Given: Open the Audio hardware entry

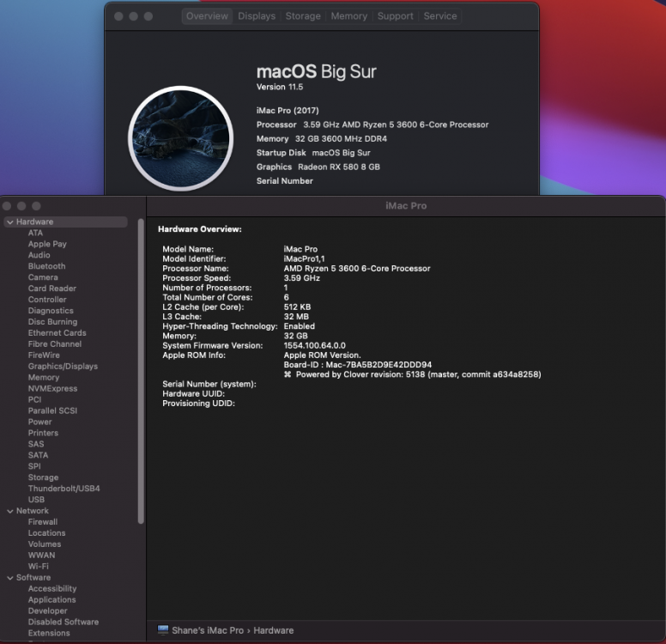Looking at the screenshot, I should click(39, 255).
